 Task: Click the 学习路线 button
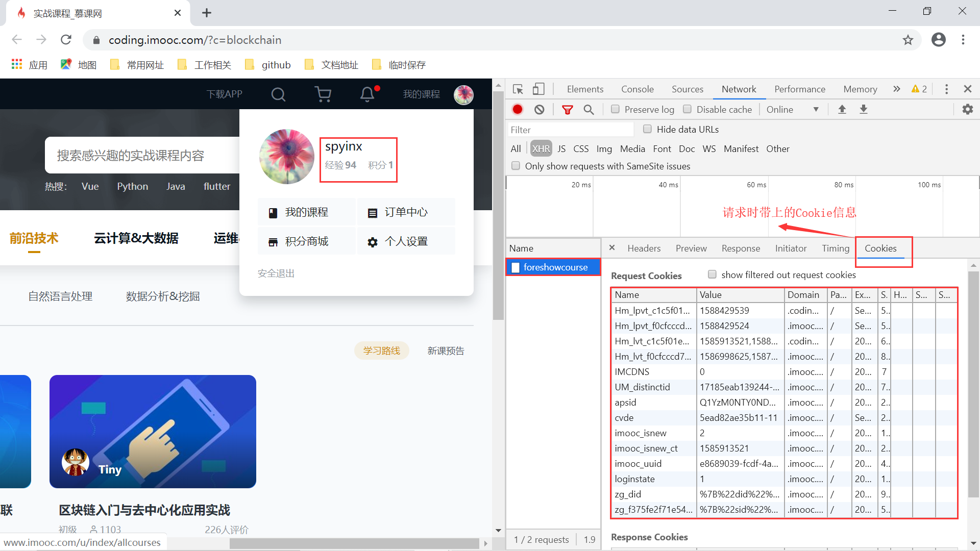point(382,350)
